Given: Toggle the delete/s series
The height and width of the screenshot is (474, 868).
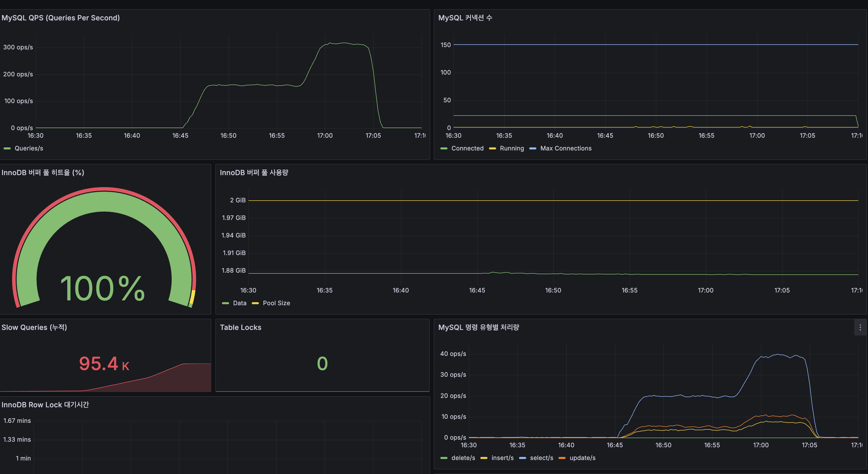Looking at the screenshot, I should [463, 458].
